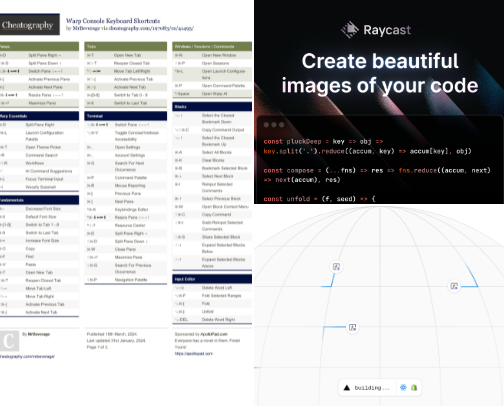This screenshot has width=504, height=406.
Task: Click the Open New Window row
Action: click(212, 55)
